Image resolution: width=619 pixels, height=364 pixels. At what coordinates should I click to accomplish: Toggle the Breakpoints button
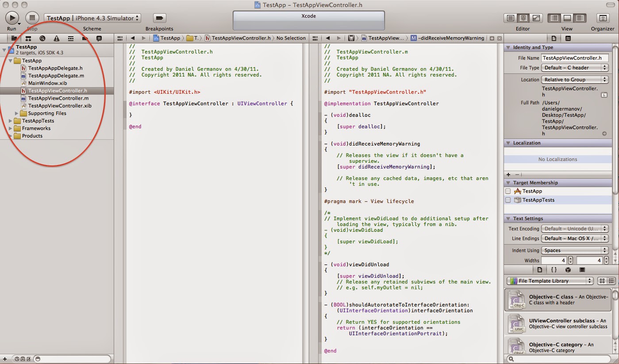click(159, 18)
